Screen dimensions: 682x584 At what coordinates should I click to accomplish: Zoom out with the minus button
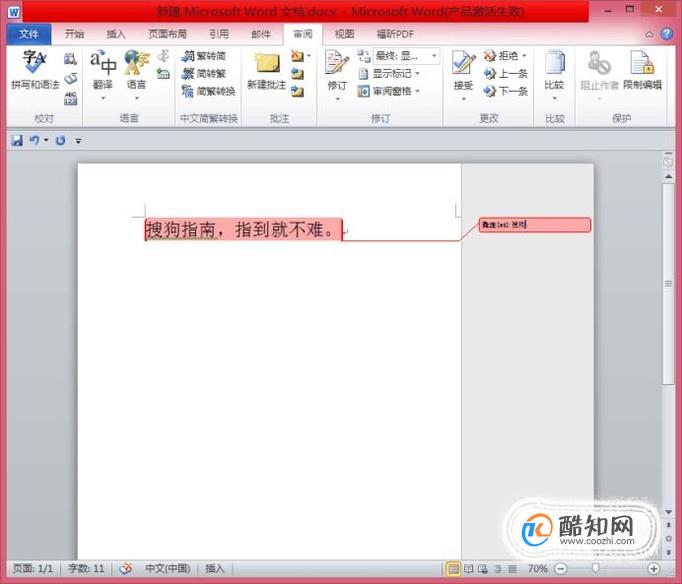[x=561, y=568]
